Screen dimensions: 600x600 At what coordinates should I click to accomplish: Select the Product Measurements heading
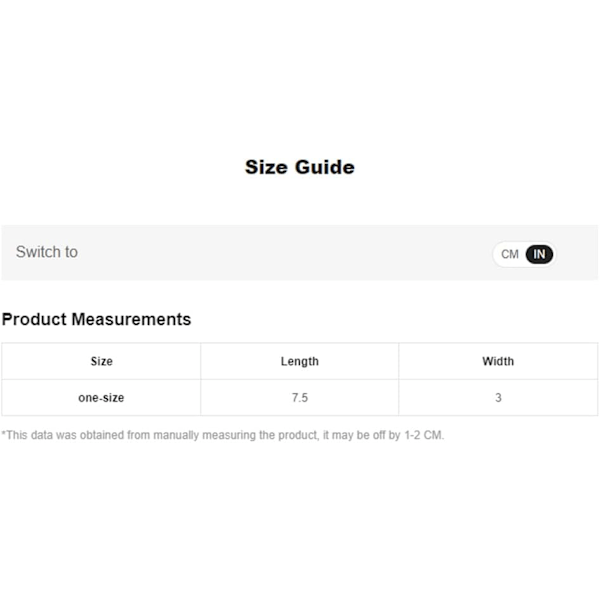pyautogui.click(x=96, y=319)
